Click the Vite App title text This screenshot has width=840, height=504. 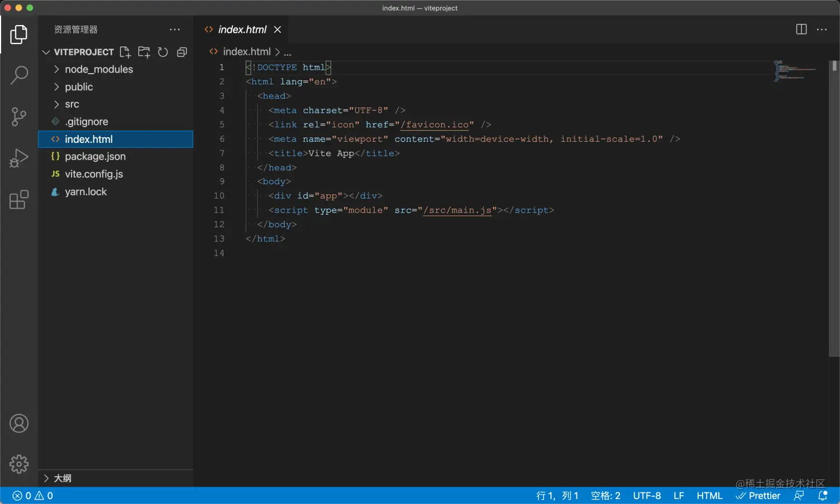pyautogui.click(x=331, y=153)
